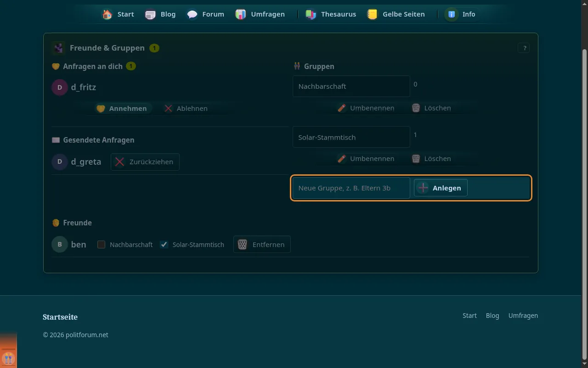The height and width of the screenshot is (368, 588).
Task: Uncheck Solar-Stammtisch checkbox for ben
Action: [164, 245]
